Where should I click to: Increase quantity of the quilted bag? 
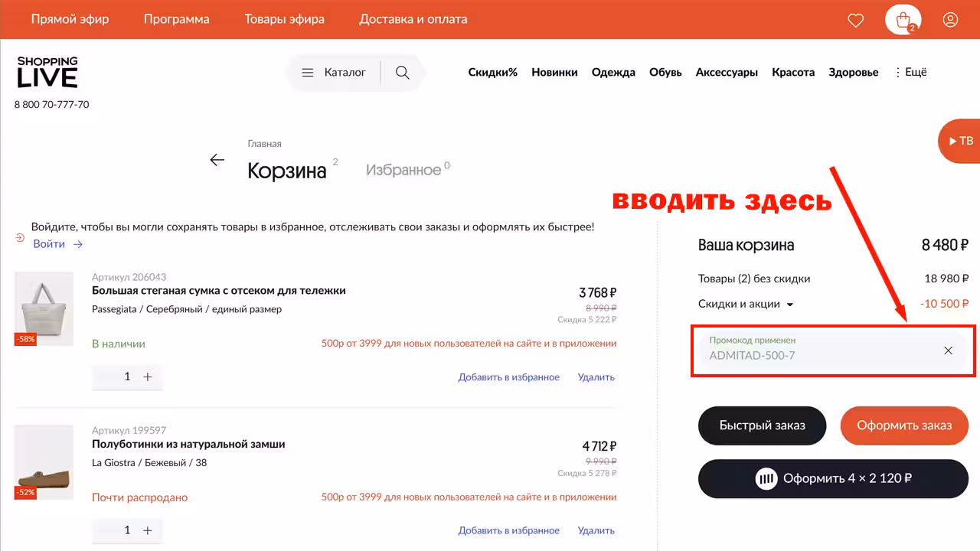pos(148,377)
